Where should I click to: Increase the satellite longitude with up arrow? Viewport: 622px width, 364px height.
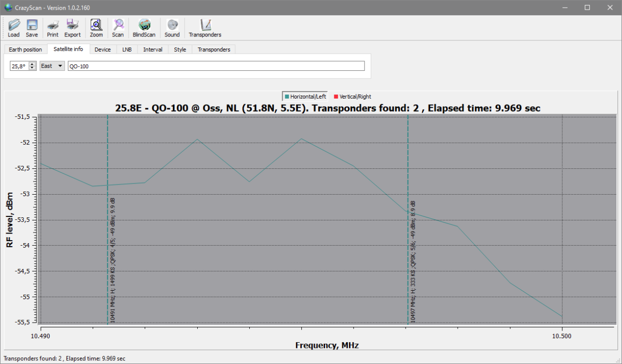tap(32, 64)
